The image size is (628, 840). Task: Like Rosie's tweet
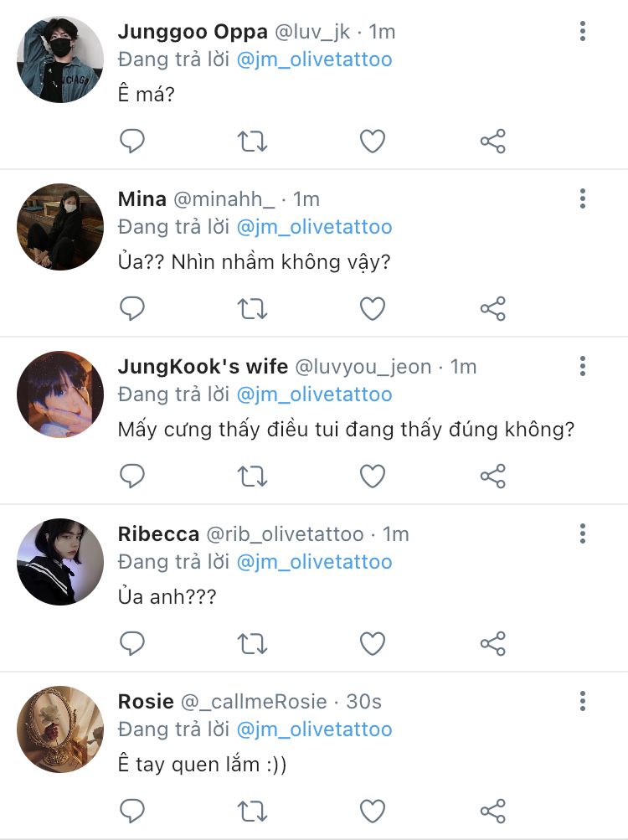[373, 811]
